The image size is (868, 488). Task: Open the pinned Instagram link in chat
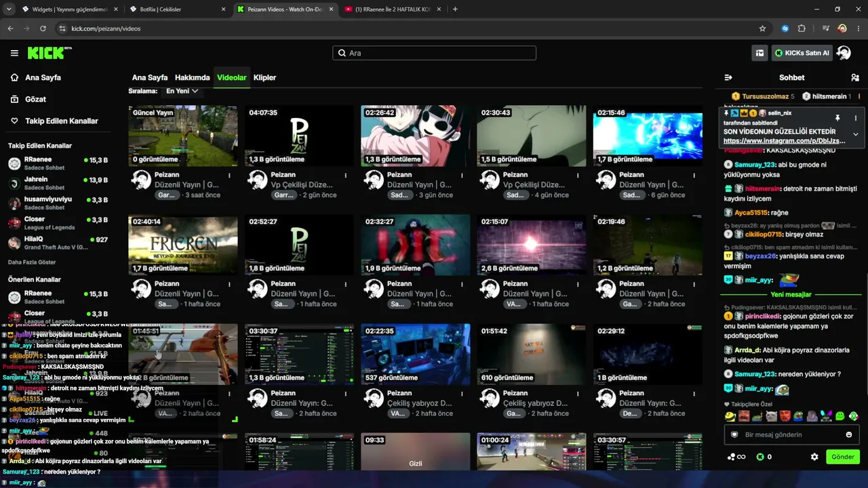tap(785, 140)
